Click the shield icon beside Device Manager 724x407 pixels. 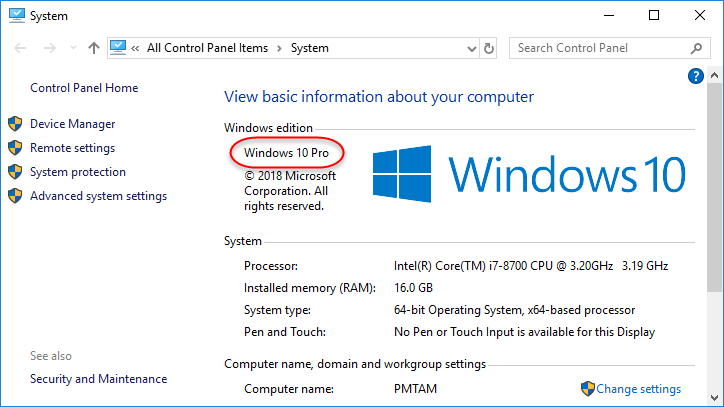coord(15,124)
